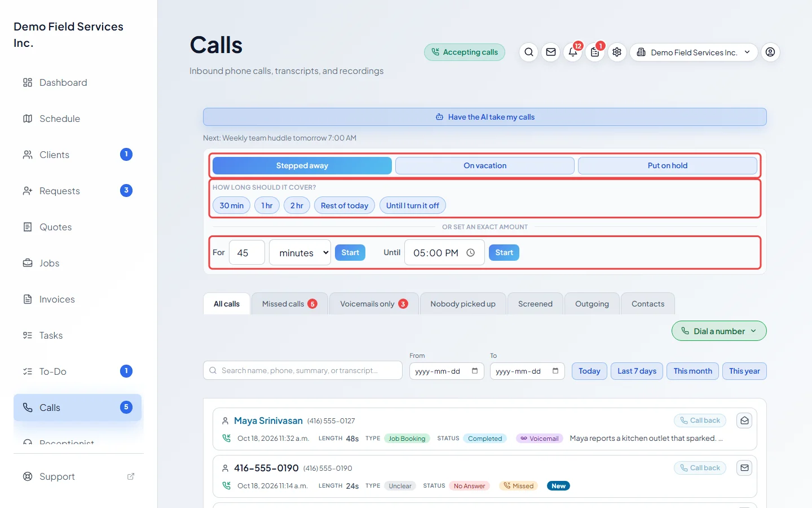812x508 pixels.
Task: Open calendar picker in To date field
Action: (555, 371)
